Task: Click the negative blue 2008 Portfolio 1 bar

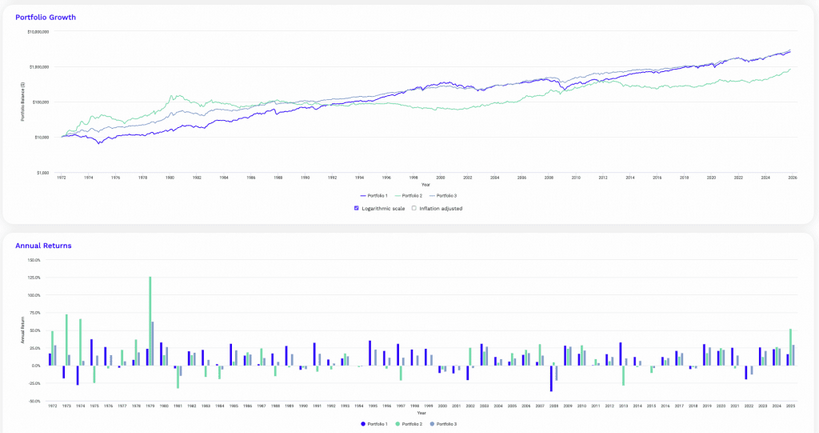Action: [x=551, y=378]
